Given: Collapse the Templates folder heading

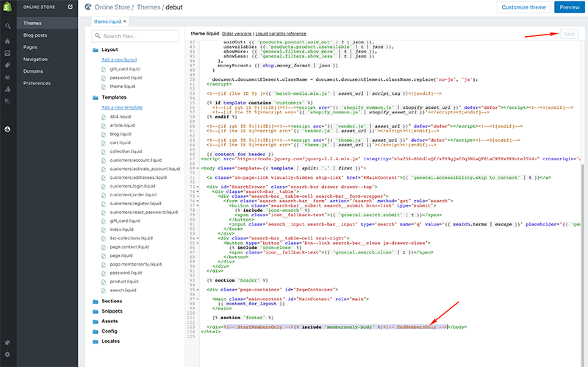Looking at the screenshot, I should point(114,98).
